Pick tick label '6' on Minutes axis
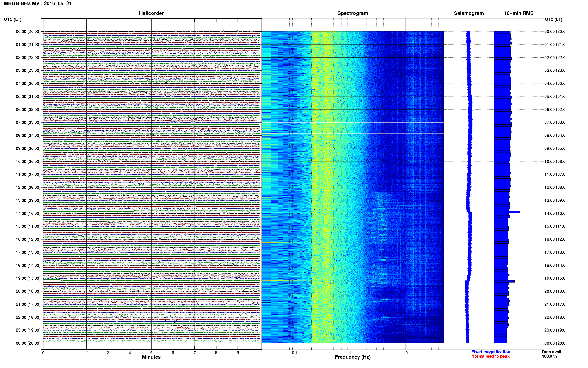 click(x=173, y=353)
